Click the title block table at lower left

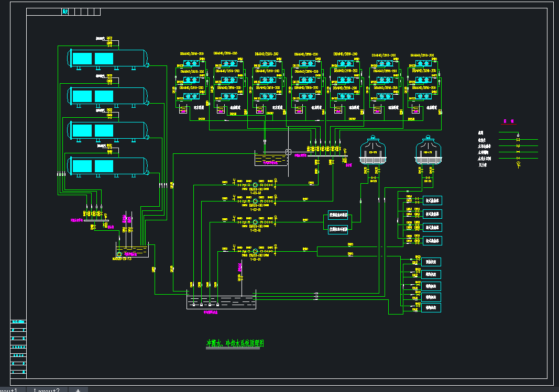[x=18, y=349]
